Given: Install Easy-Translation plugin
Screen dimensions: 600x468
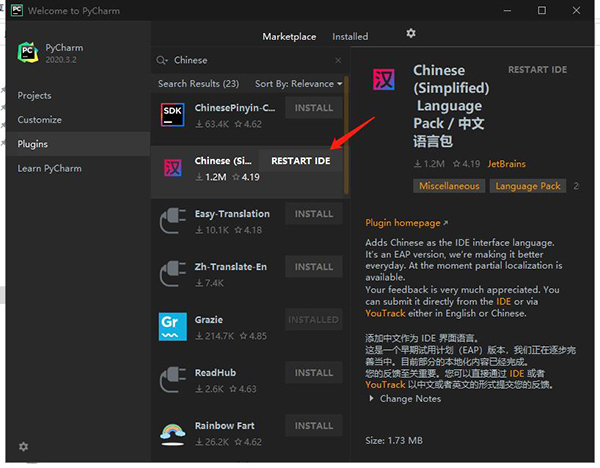Looking at the screenshot, I should click(313, 214).
